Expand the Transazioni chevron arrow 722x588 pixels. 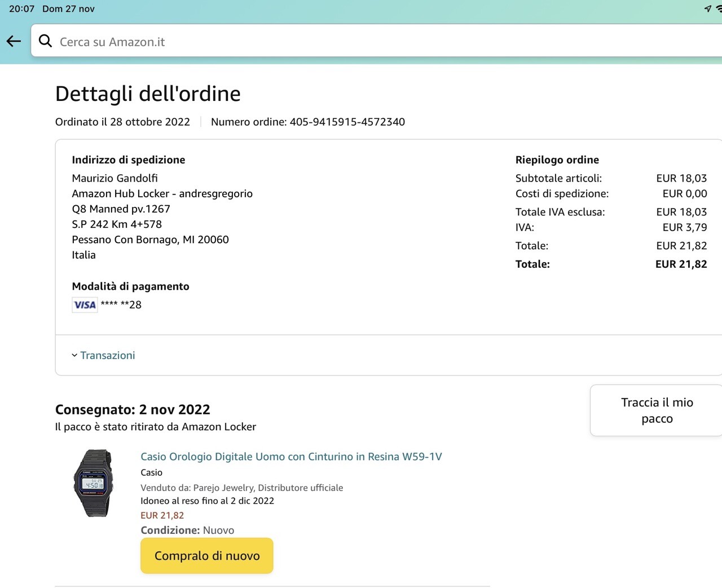(x=74, y=355)
